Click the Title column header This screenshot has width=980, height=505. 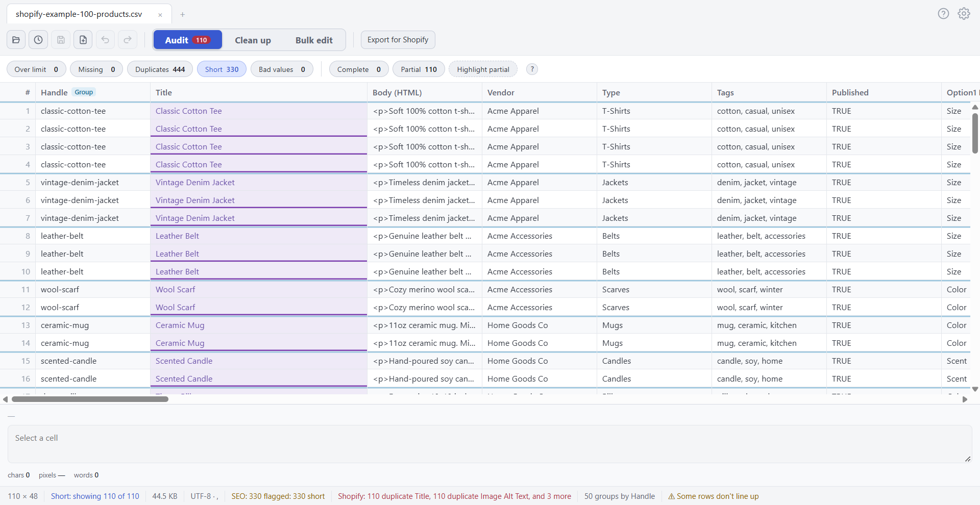pos(258,92)
